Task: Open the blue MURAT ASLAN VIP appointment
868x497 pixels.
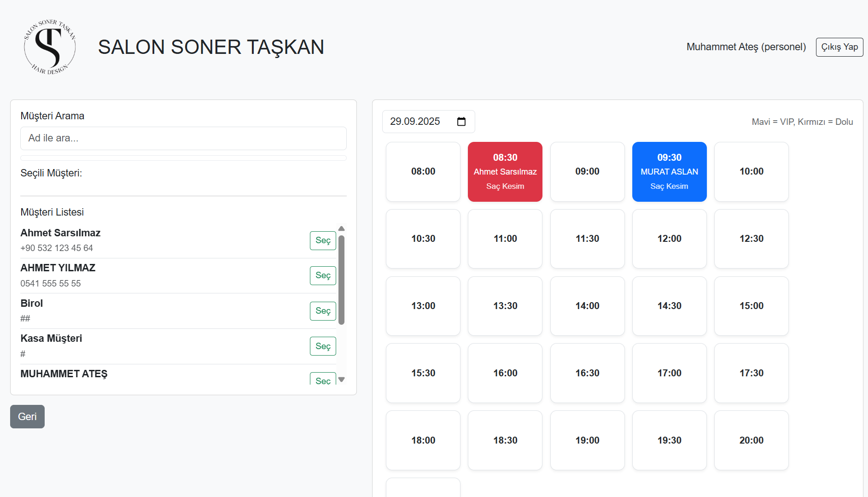Action: point(669,171)
